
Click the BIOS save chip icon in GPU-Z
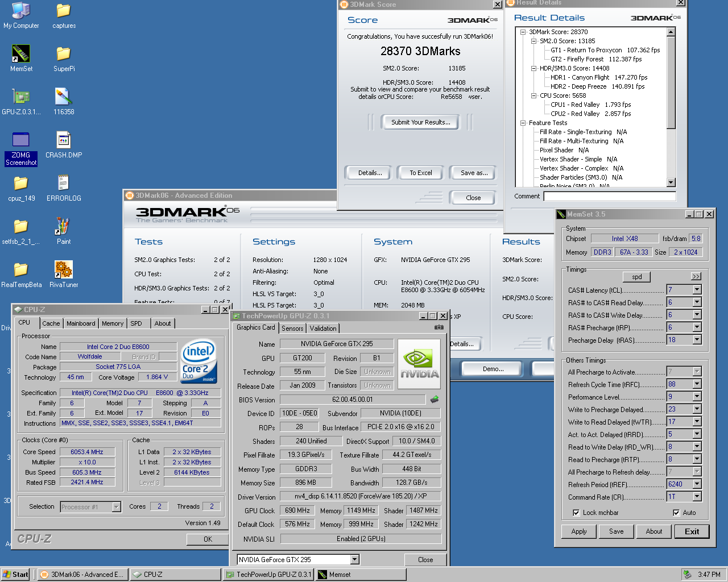(x=435, y=399)
